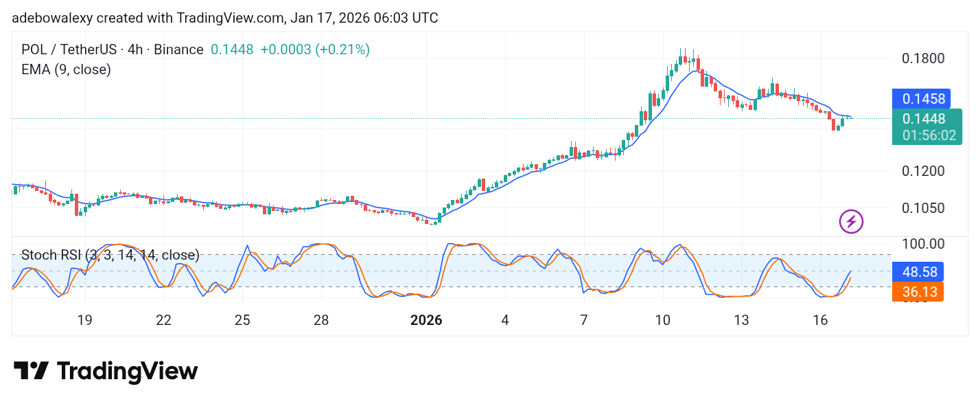Click the 22 date axis label
This screenshot has width=980, height=406.
pyautogui.click(x=163, y=320)
